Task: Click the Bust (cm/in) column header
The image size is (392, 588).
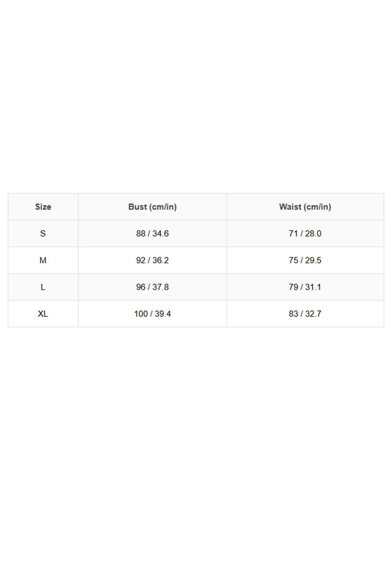Action: [152, 207]
